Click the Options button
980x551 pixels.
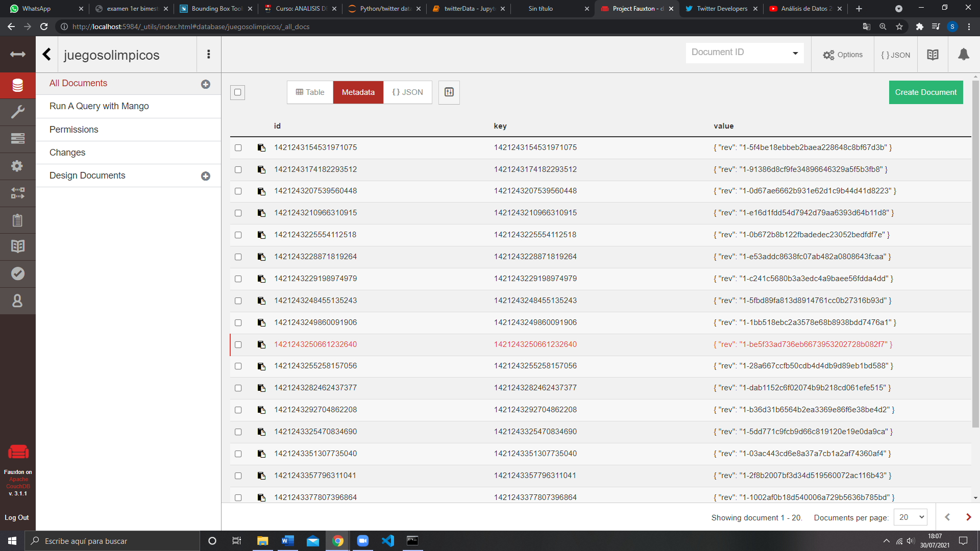(x=843, y=55)
